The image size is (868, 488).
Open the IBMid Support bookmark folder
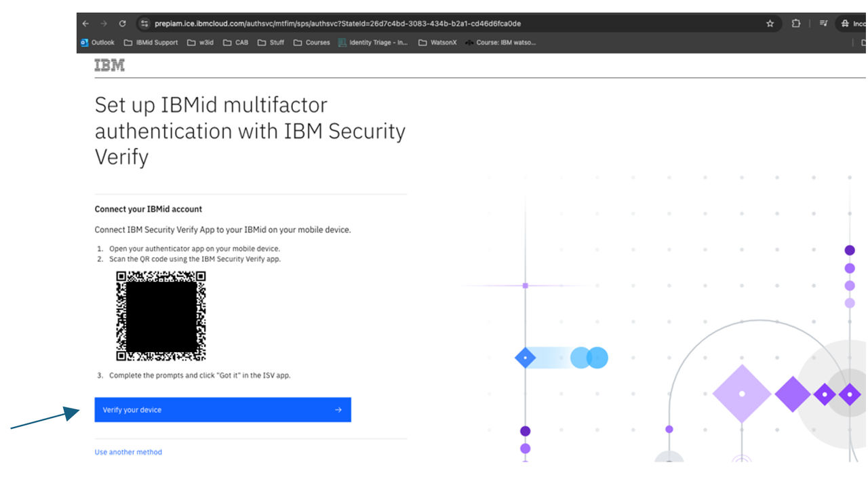[x=151, y=43]
